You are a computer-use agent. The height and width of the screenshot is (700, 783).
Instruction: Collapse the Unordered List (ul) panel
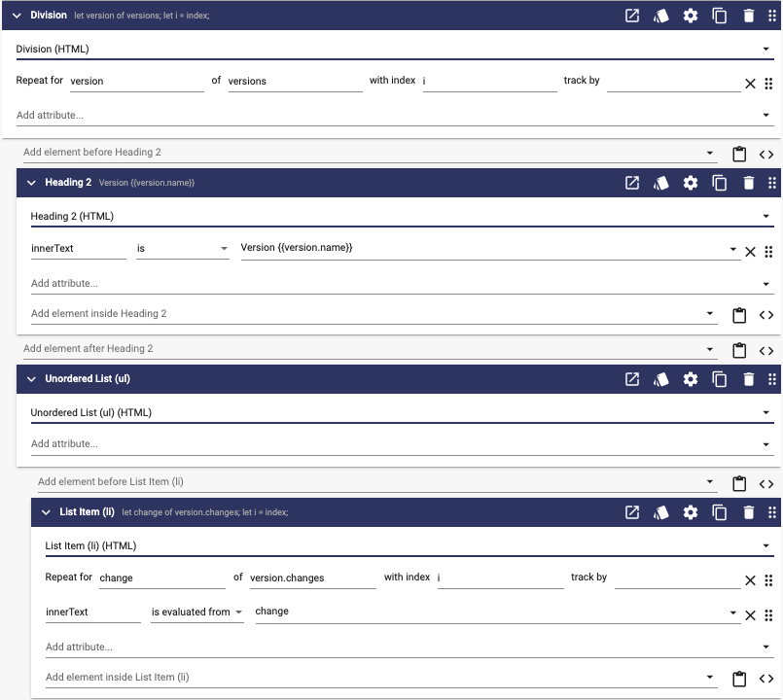click(31, 379)
